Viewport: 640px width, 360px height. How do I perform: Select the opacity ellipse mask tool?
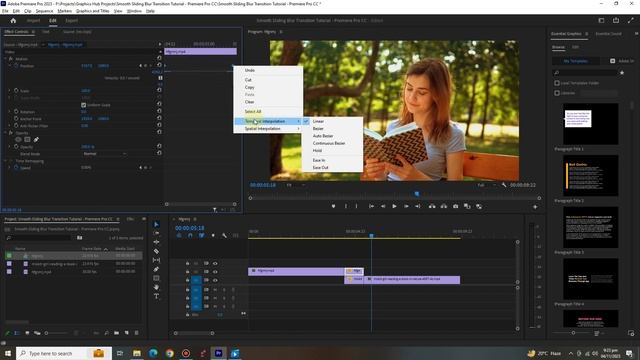pos(18,140)
